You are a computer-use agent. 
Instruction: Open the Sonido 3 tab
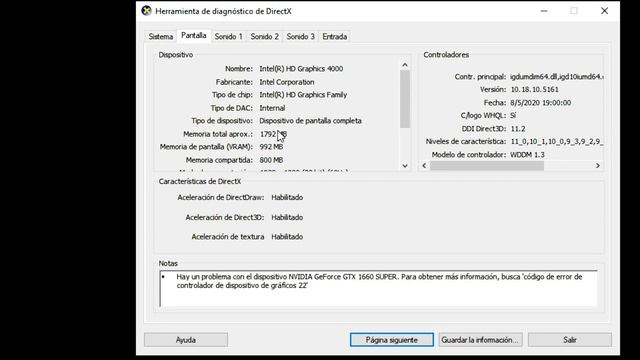[300, 36]
